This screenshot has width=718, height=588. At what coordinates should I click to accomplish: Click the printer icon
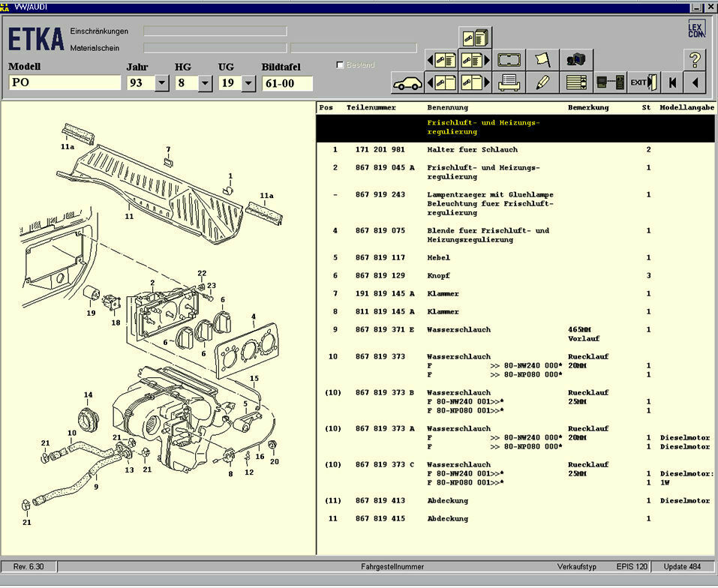pyautogui.click(x=510, y=82)
